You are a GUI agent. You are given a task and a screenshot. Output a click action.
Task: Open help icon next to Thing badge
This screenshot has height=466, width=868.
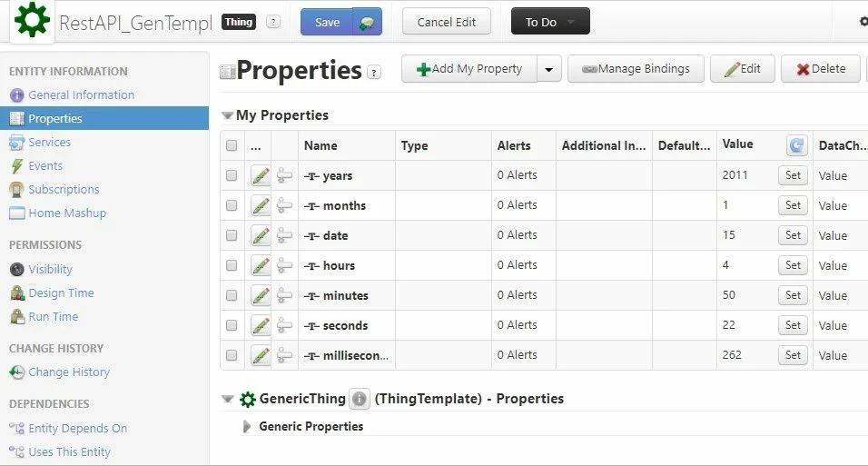pyautogui.click(x=273, y=22)
